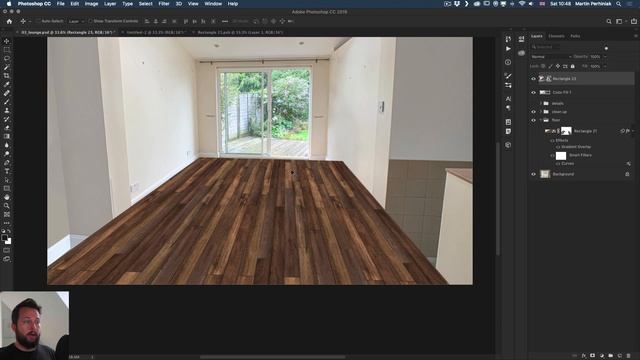Viewport: 640px width, 360px height.
Task: Click the background color swatch
Action: (8, 241)
